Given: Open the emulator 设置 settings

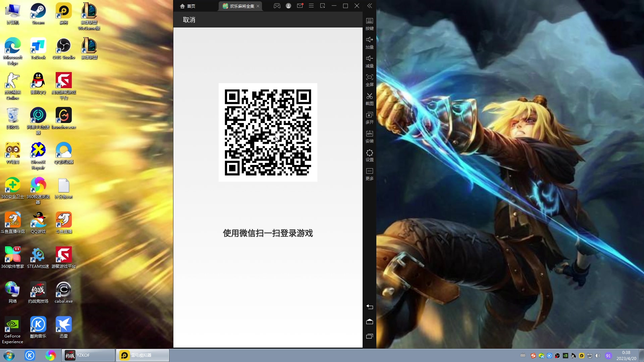Looking at the screenshot, I should pyautogui.click(x=370, y=155).
